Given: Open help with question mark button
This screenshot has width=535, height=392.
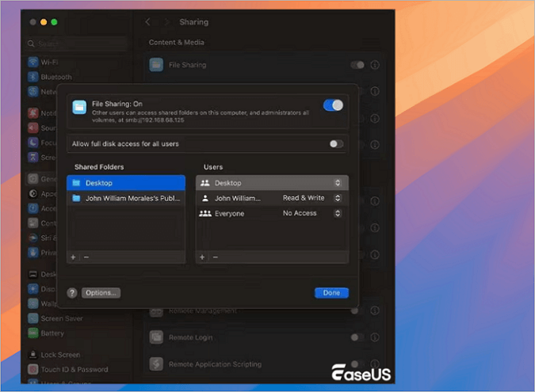Looking at the screenshot, I should 72,292.
